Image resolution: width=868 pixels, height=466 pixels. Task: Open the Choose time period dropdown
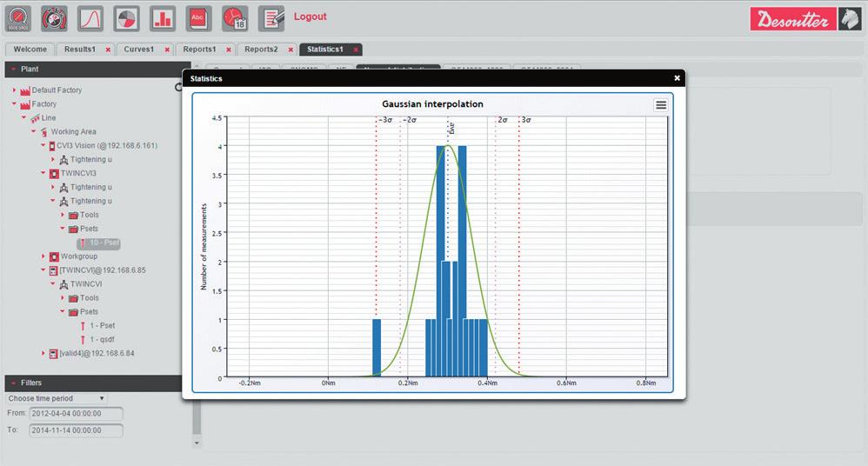coord(57,398)
